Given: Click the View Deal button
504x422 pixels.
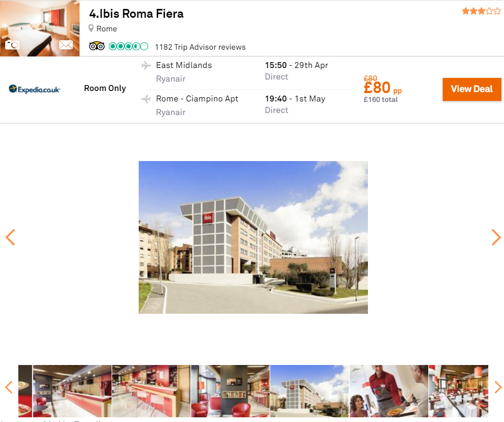Looking at the screenshot, I should point(472,89).
